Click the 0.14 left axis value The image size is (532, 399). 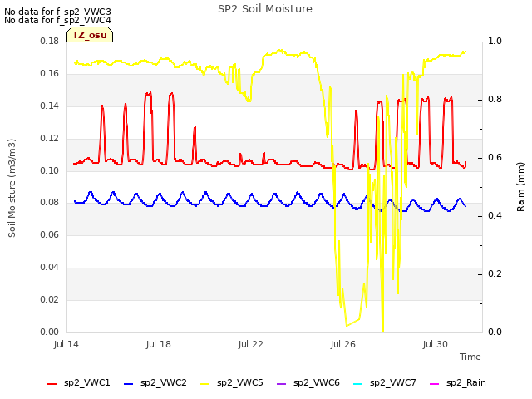pyautogui.click(x=50, y=106)
